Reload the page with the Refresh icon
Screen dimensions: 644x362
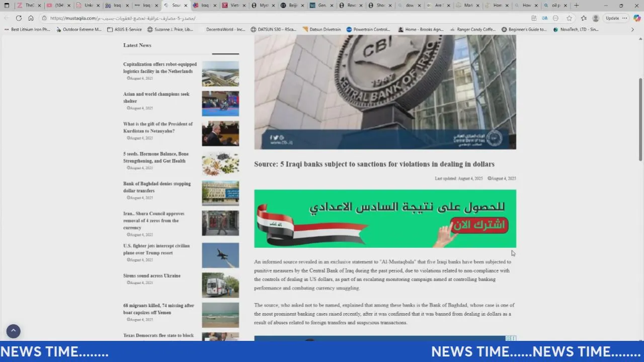[x=19, y=18]
